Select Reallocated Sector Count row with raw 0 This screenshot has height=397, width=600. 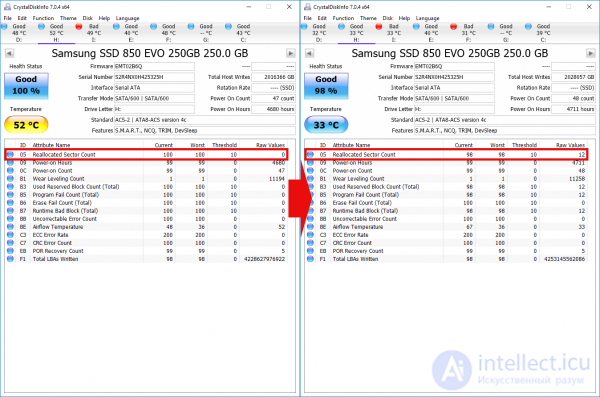pyautogui.click(x=147, y=155)
